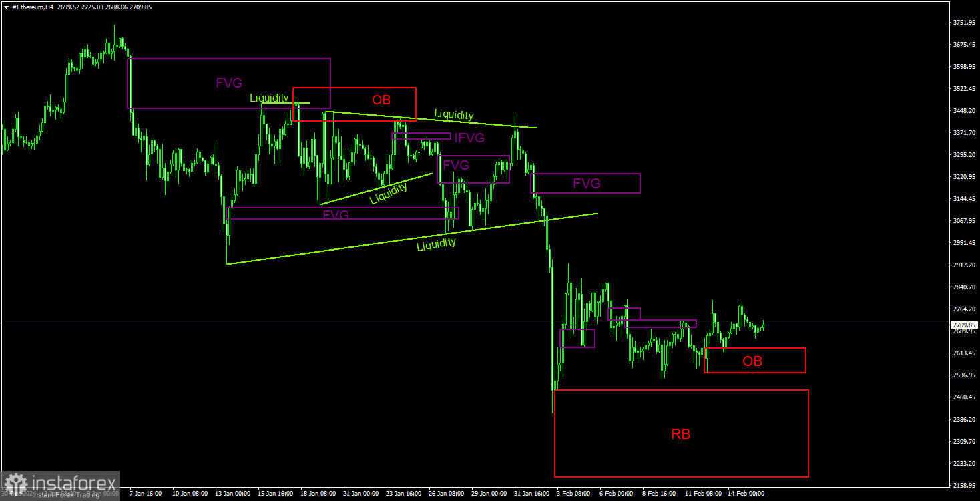The height and width of the screenshot is (501, 980).
Task: Click the 18 Jan 08:00 time label
Action: click(x=318, y=494)
